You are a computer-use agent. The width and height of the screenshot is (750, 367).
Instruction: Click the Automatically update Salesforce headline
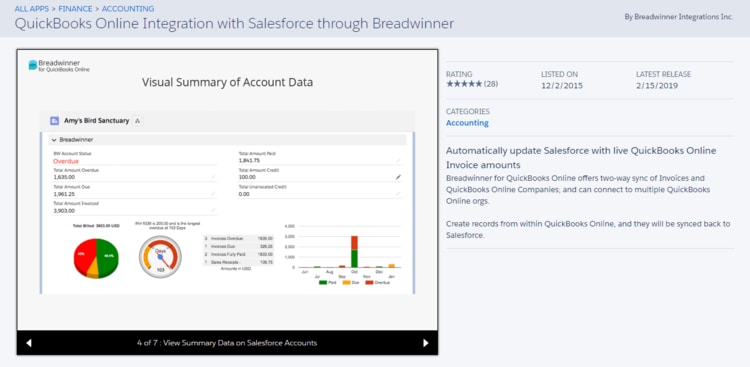coord(581,158)
